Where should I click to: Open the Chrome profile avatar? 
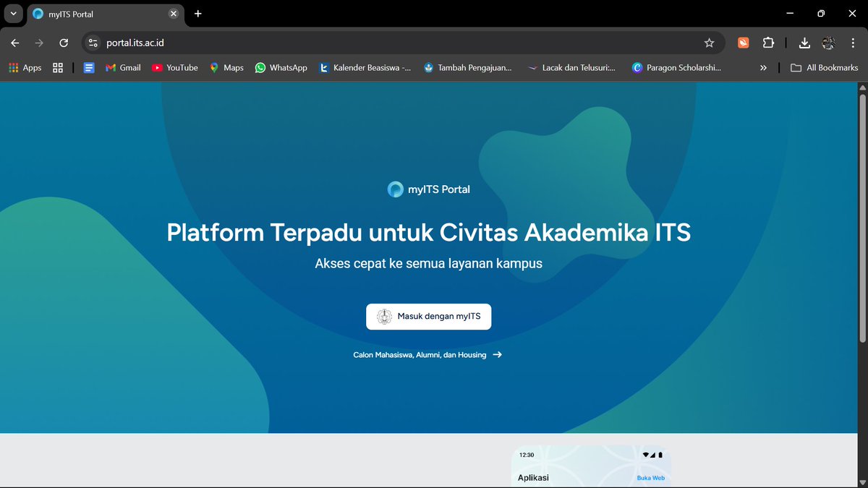[829, 43]
